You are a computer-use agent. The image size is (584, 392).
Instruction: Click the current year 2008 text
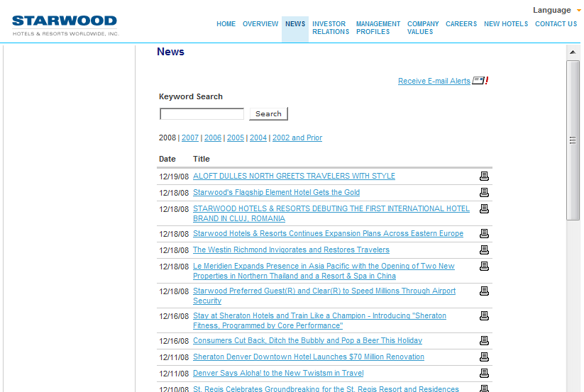click(167, 138)
